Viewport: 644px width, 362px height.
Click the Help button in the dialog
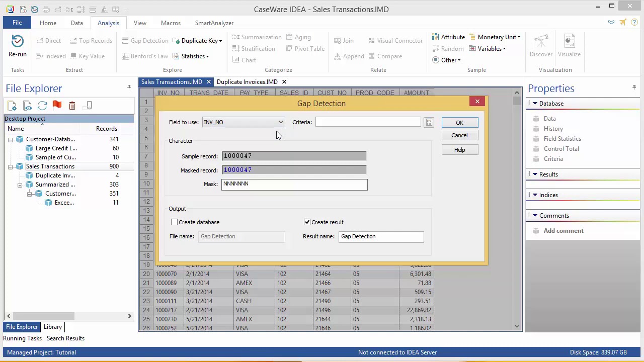click(x=459, y=150)
